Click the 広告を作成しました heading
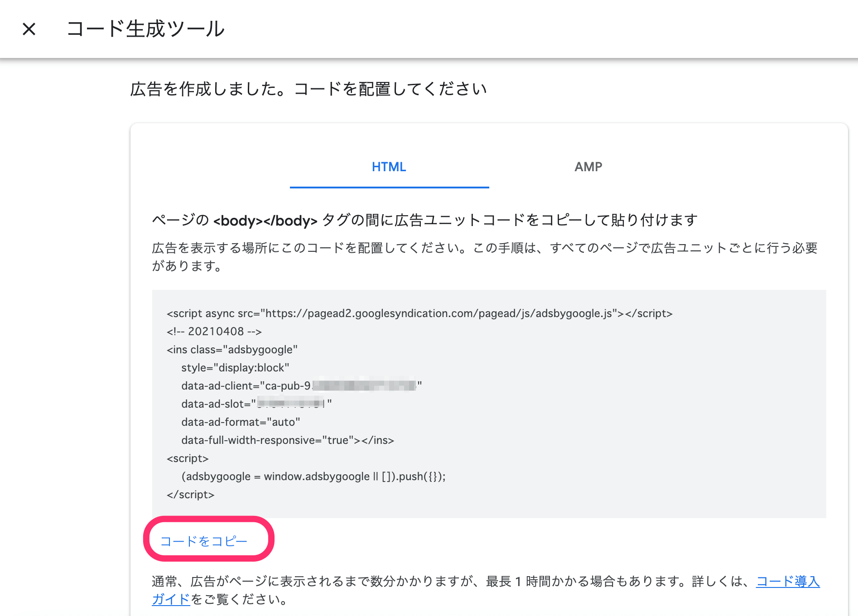Image resolution: width=858 pixels, height=616 pixels. point(308,88)
